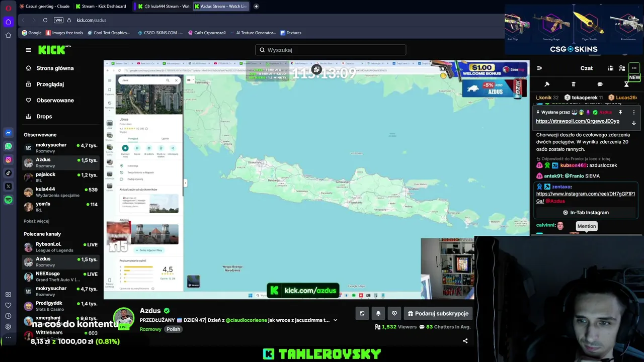Open Przeglądaj in the sidebar
Screen dimensions: 644x362
44,84
